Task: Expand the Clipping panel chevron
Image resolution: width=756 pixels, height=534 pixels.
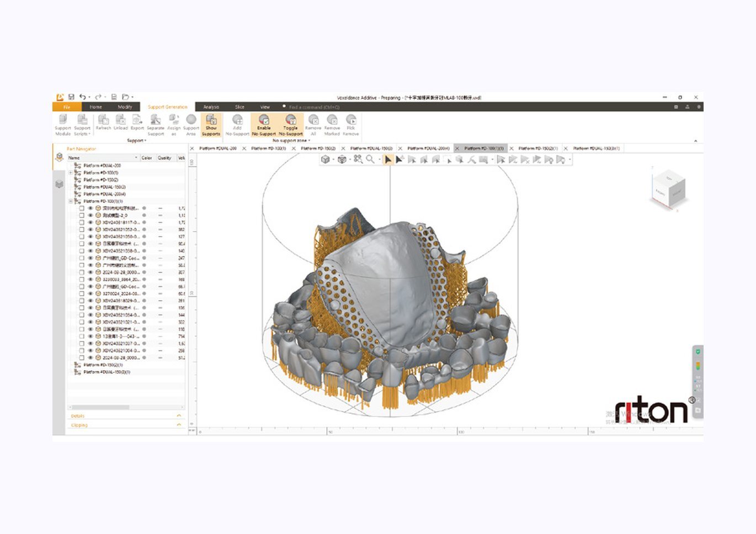Action: (179, 425)
